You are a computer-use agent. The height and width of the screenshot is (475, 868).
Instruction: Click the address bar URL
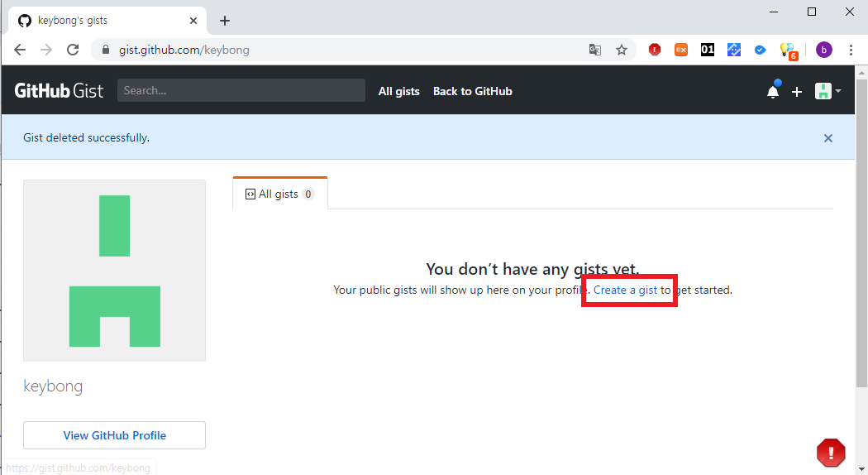(x=184, y=50)
